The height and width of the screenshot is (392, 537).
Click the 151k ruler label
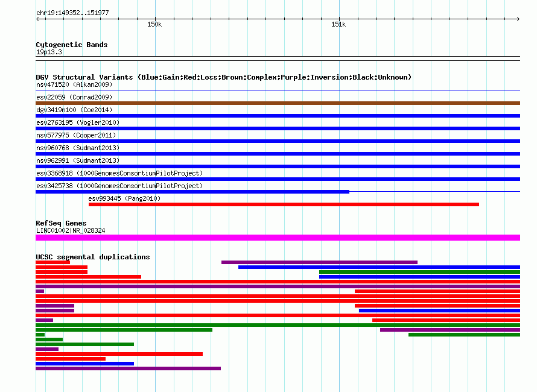click(338, 24)
